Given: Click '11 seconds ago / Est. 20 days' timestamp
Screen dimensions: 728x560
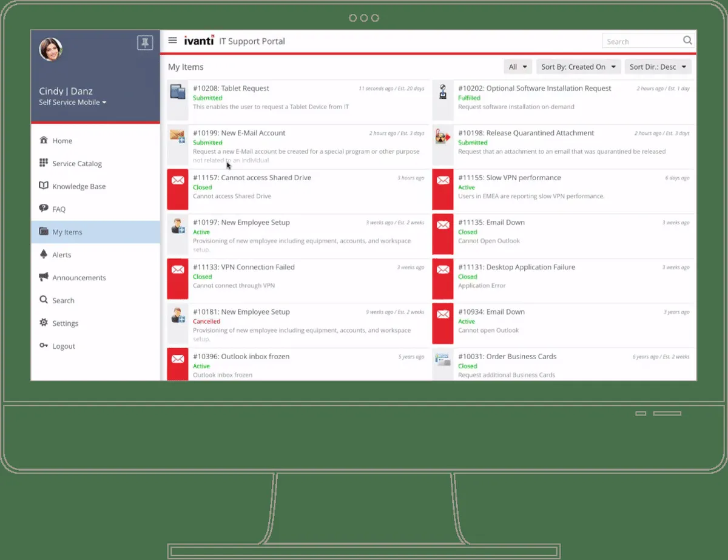Looking at the screenshot, I should point(391,89).
